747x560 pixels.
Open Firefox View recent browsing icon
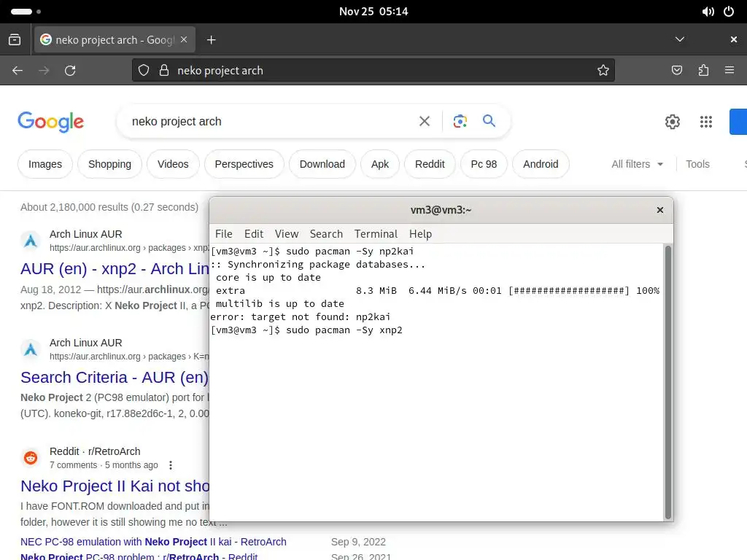[15, 39]
